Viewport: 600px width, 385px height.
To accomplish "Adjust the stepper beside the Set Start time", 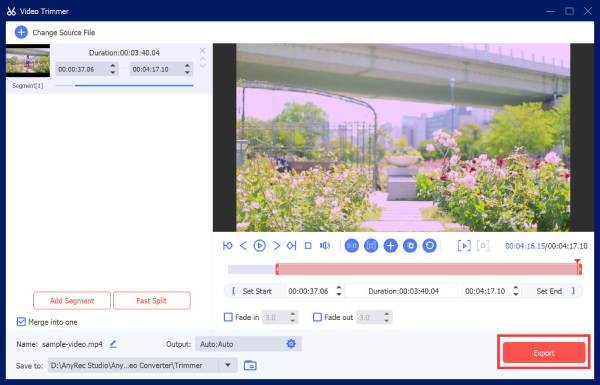I will (x=339, y=291).
